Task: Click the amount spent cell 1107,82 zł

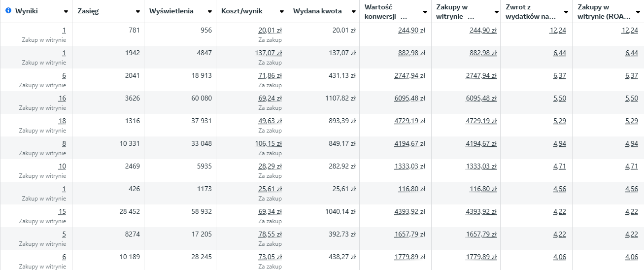Action: click(339, 99)
